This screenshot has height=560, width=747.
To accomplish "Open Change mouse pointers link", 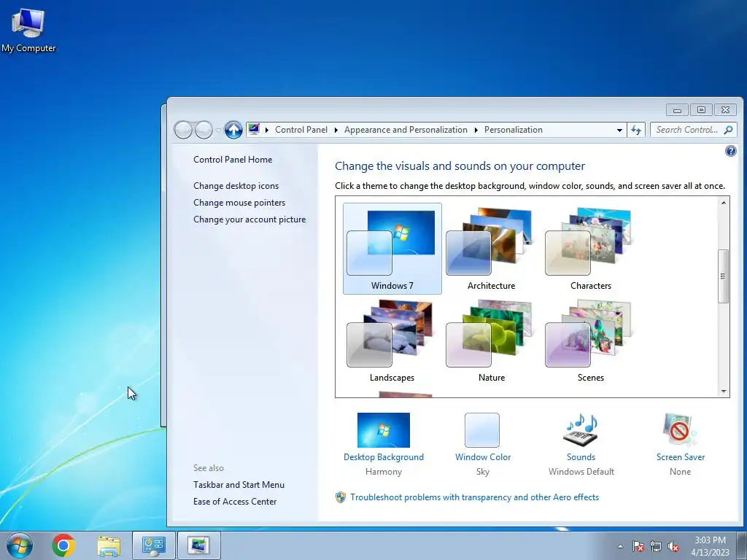I will [x=239, y=203].
